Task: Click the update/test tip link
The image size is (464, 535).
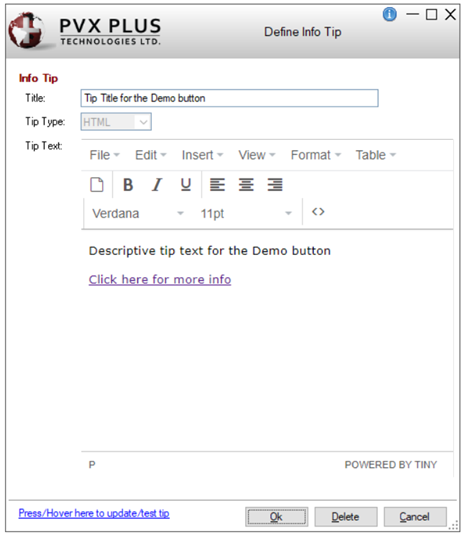Action: click(94, 514)
